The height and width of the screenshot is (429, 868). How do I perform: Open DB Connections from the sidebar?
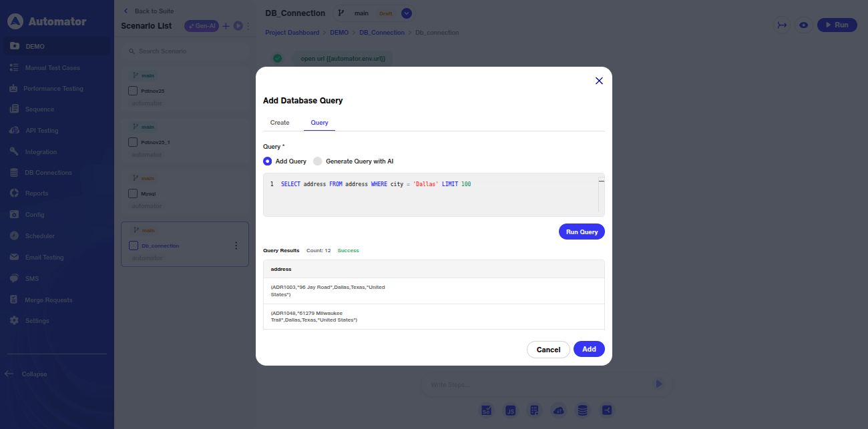click(48, 173)
